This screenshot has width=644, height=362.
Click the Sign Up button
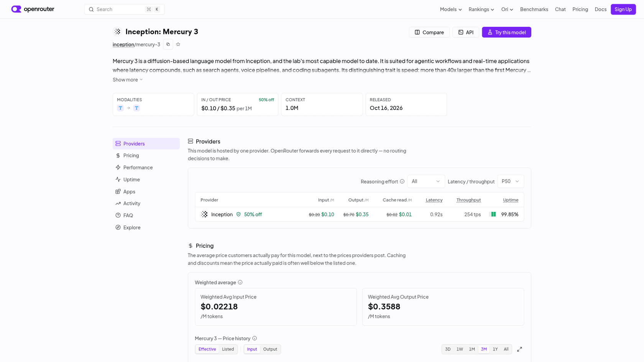[x=623, y=9]
